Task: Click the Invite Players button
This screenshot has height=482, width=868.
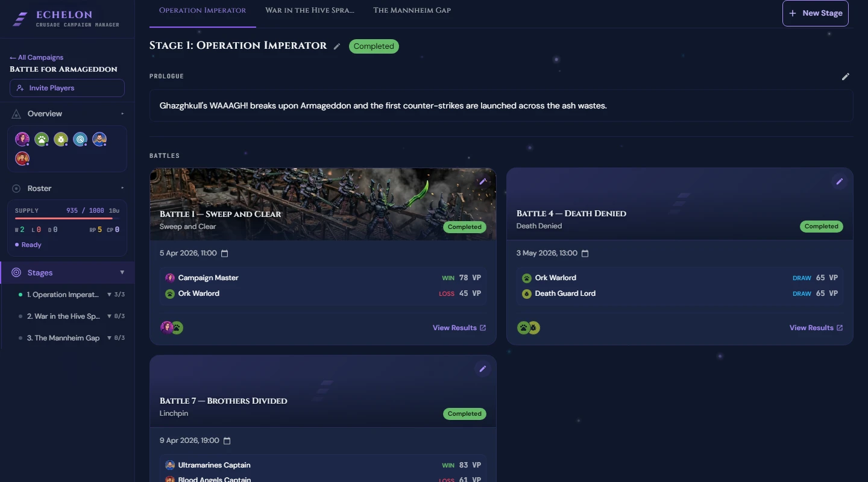Action: (67, 88)
